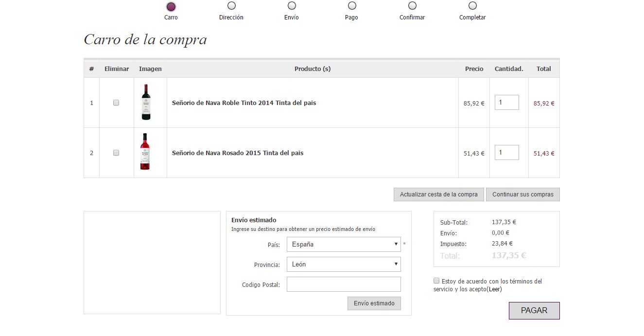Click the Confirmar step circle

(412, 5)
